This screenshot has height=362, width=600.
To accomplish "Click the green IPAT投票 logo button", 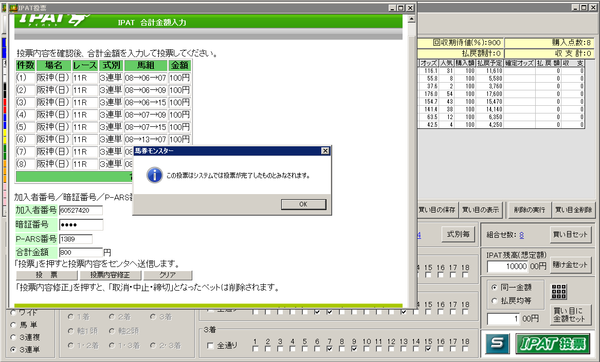I will (553, 343).
